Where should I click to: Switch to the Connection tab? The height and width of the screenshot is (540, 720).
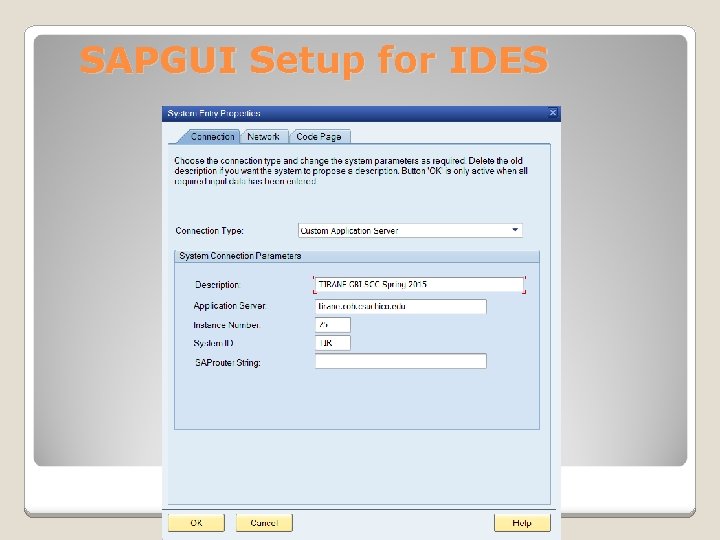pos(212,136)
